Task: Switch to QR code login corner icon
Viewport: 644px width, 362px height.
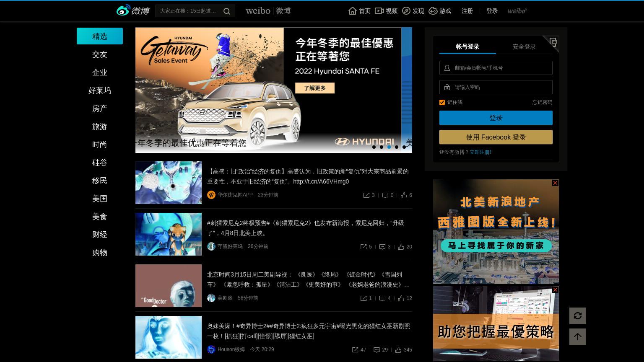Action: tap(553, 42)
